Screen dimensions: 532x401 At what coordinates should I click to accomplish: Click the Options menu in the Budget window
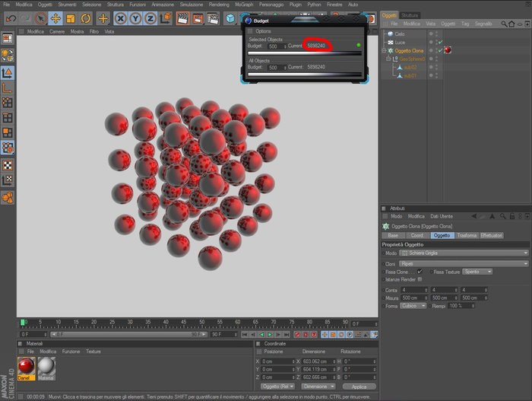(263, 31)
